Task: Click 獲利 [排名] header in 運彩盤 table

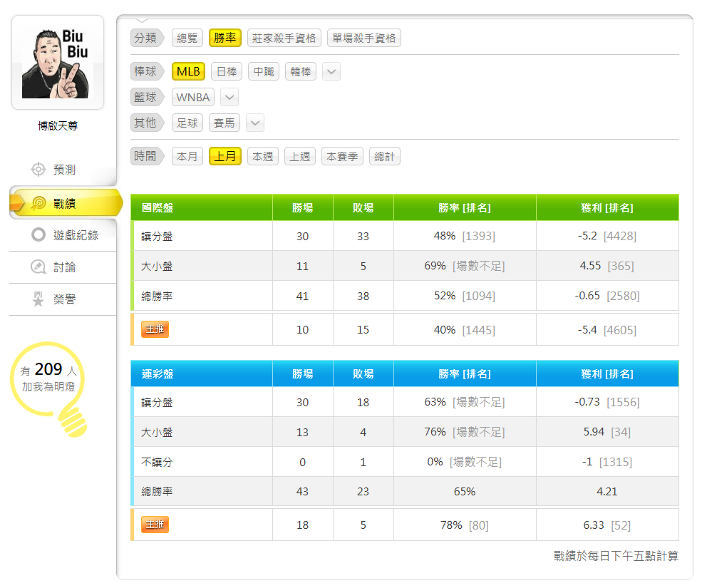Action: (607, 373)
